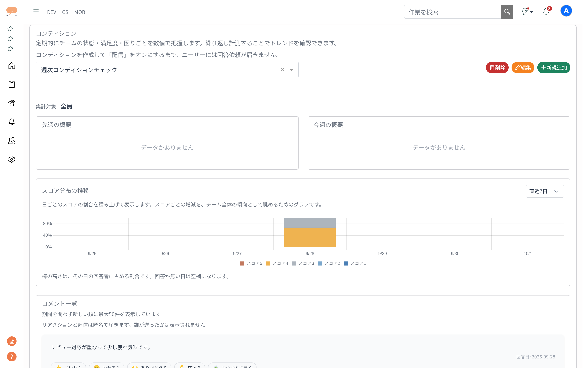Screen dimensions: 588x368
Task: Toggle スコア5 legend series
Action: pyautogui.click(x=251, y=263)
